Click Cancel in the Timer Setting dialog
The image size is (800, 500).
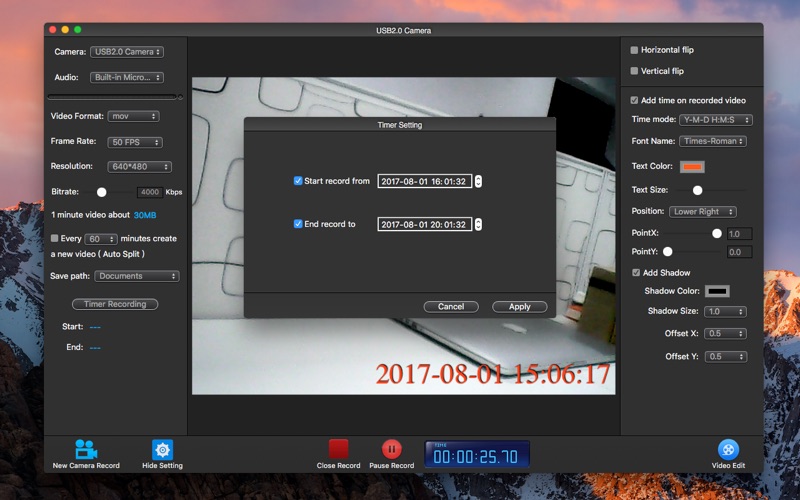[451, 307]
